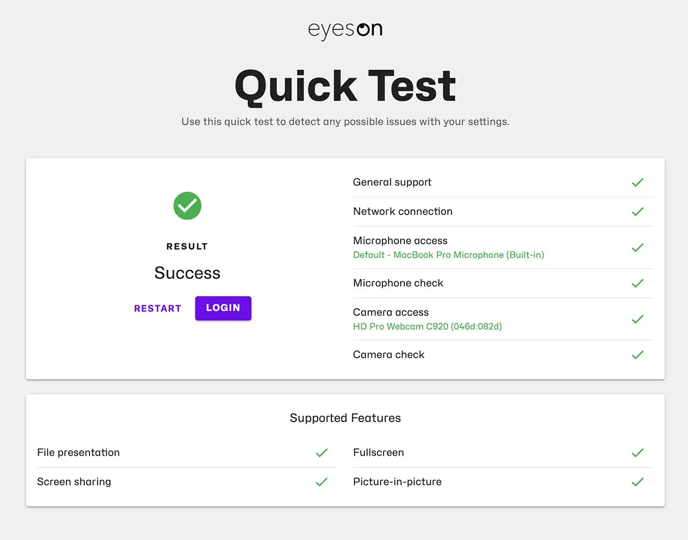688x540 pixels.
Task: Select the 'Camera access' label
Action: pyautogui.click(x=391, y=312)
